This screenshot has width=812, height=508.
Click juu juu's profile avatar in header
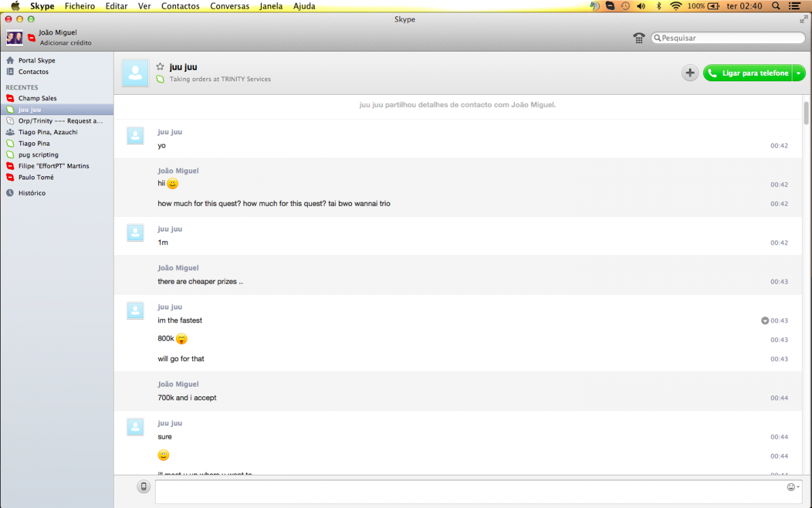pyautogui.click(x=135, y=73)
